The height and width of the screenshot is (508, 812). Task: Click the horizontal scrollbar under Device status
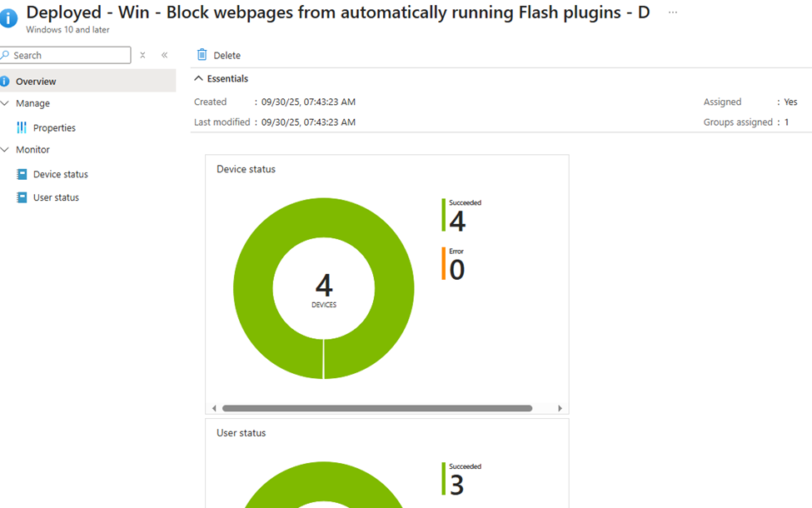(376, 408)
